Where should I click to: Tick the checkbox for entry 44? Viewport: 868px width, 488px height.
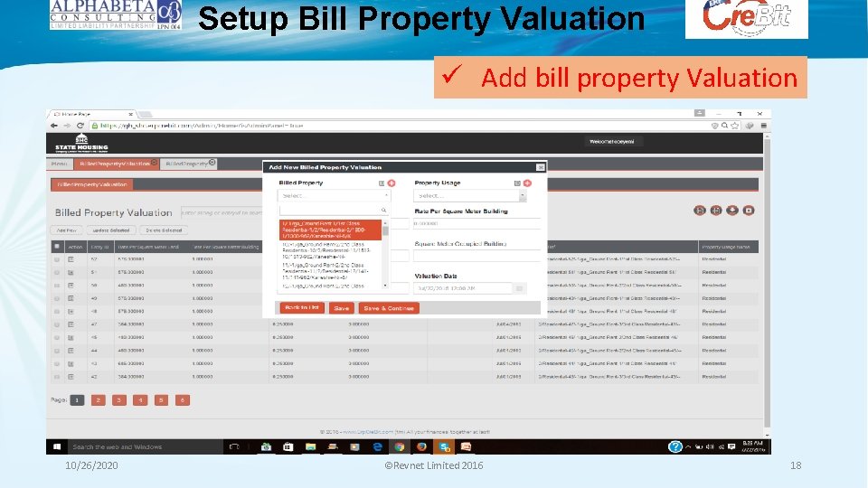pos(56,351)
